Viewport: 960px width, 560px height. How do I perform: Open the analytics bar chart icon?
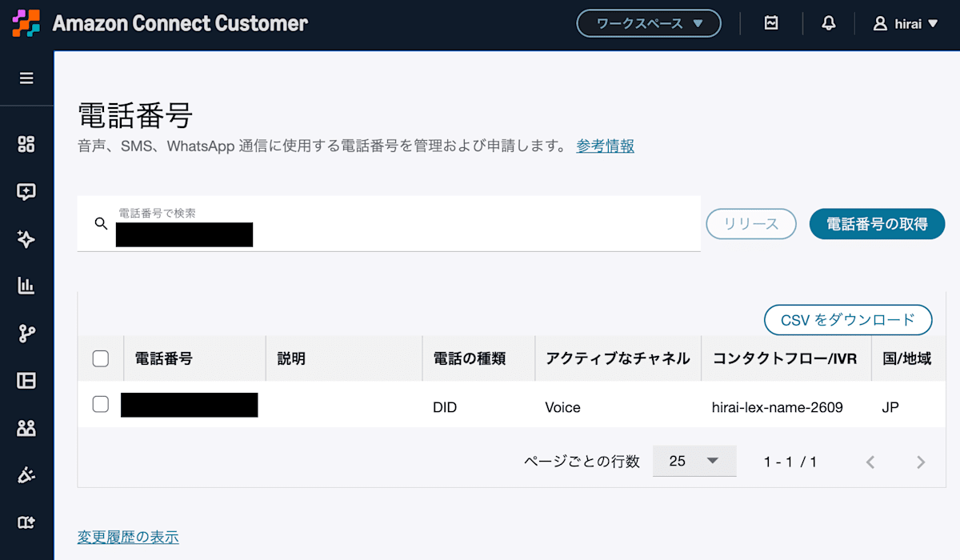(x=26, y=286)
